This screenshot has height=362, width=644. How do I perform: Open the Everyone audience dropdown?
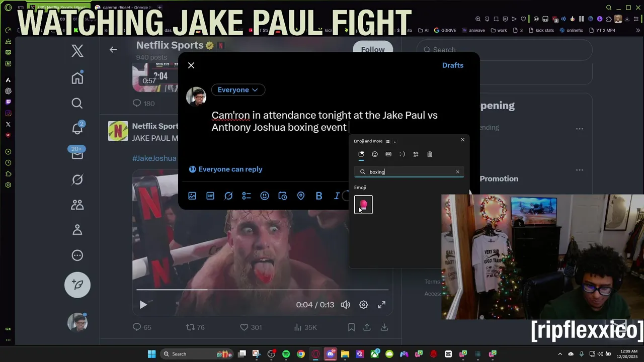click(x=238, y=89)
